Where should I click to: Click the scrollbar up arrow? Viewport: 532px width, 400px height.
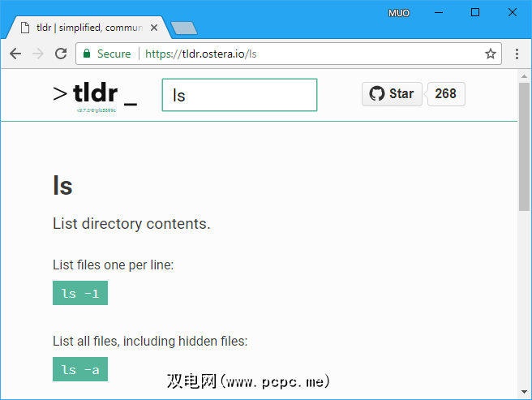pos(524,76)
